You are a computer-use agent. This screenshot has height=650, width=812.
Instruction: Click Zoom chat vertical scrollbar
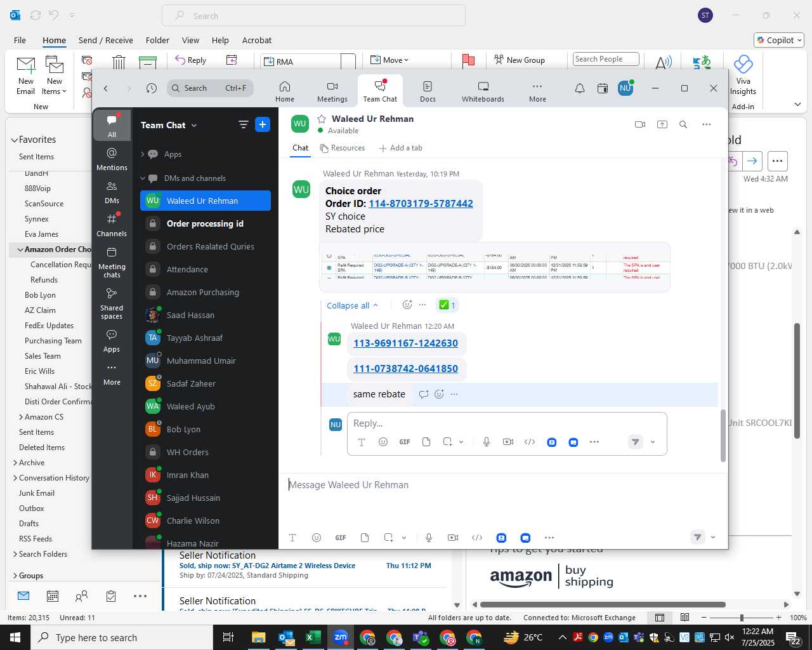(723, 435)
